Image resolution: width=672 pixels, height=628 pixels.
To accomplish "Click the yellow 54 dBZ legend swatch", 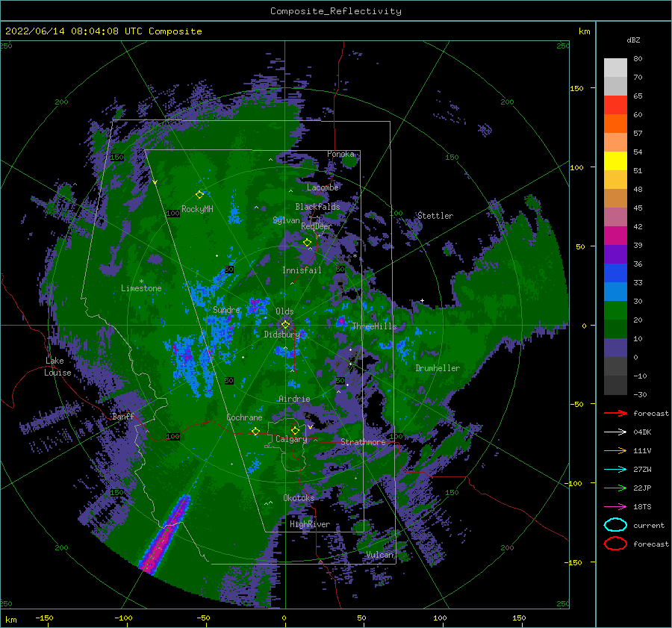I will (x=615, y=161).
